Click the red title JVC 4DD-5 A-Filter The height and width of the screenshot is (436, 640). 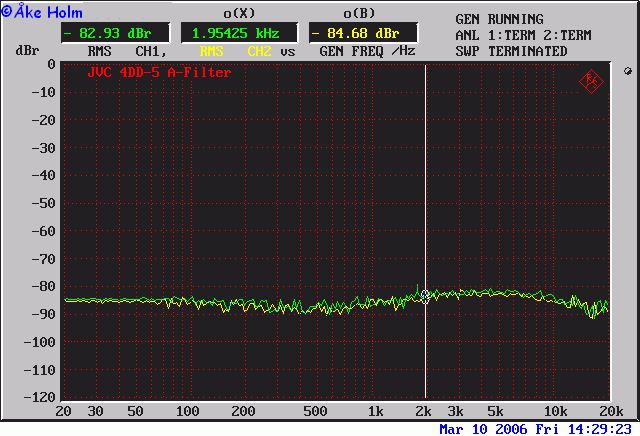159,73
